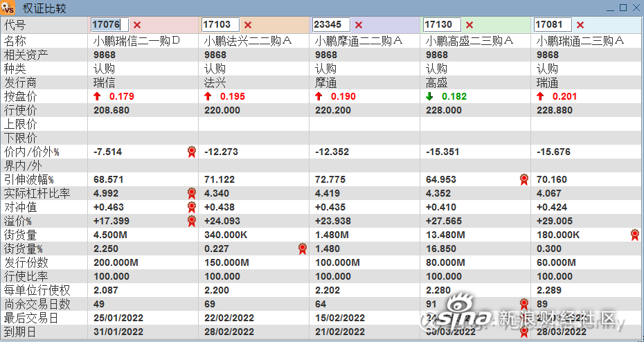
Task: Remove warrant 17081 with red X
Action: pyautogui.click(x=580, y=25)
